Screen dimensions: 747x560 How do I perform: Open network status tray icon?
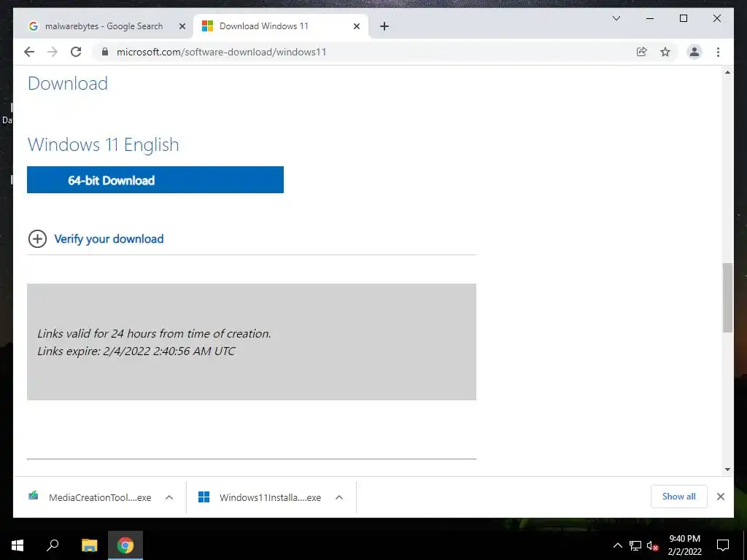click(635, 545)
